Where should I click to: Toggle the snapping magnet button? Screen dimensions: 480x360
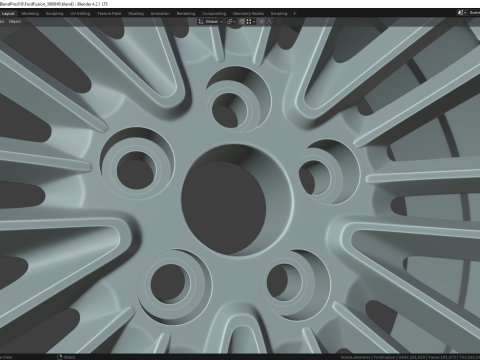tap(242, 22)
